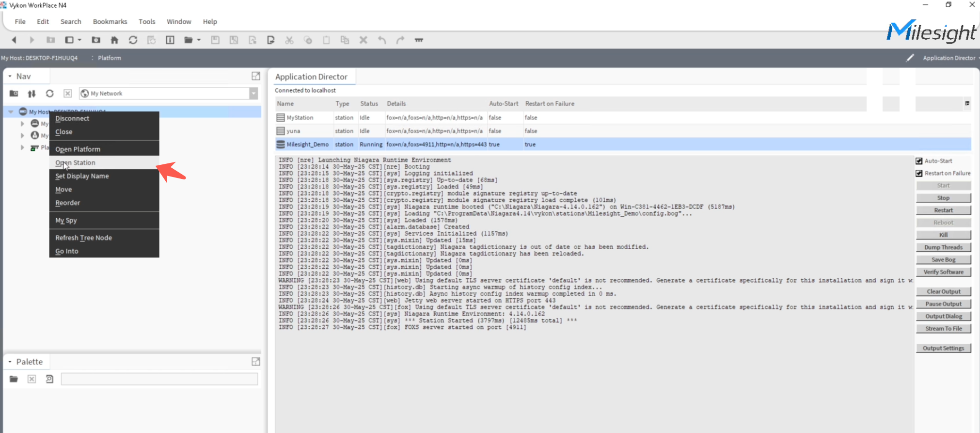
Task: Click the table options icon above station list
Action: [967, 103]
